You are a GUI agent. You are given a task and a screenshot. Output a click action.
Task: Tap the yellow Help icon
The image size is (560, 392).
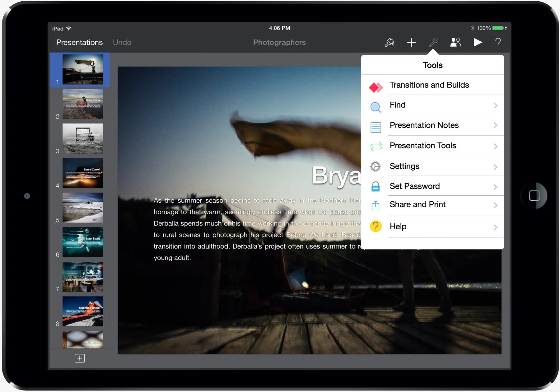tap(376, 226)
